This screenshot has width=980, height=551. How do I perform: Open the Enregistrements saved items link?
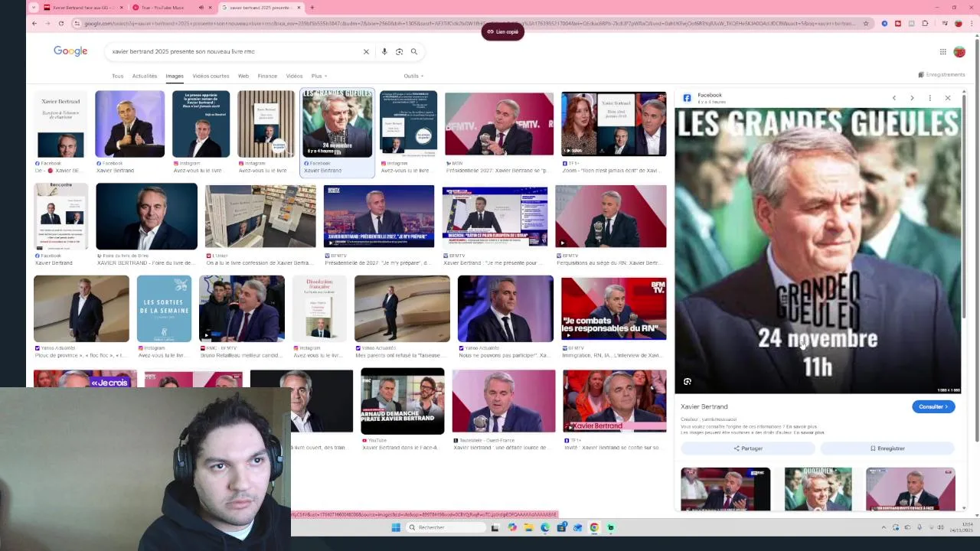(941, 75)
